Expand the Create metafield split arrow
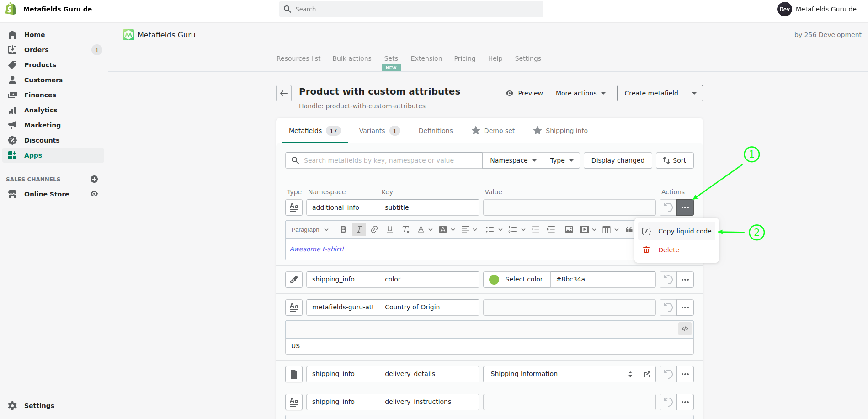 pyautogui.click(x=694, y=93)
